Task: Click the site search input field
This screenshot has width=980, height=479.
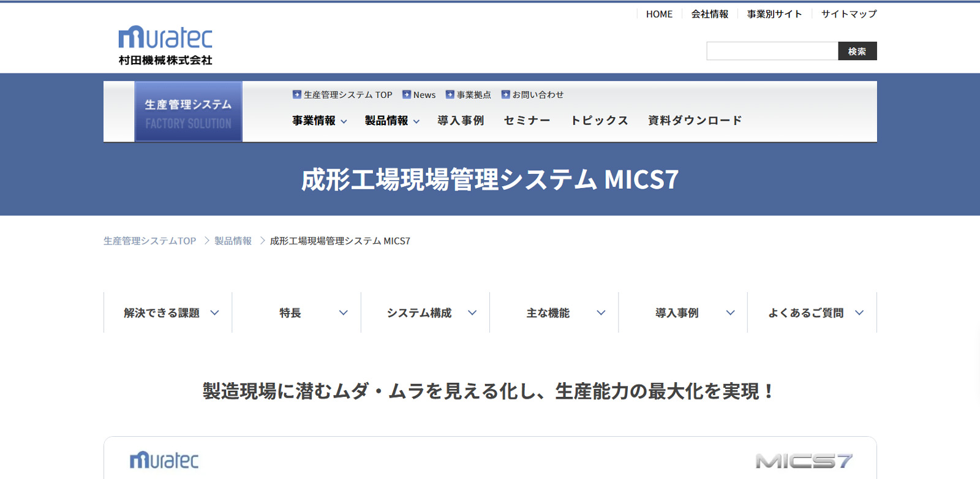Action: [x=772, y=51]
